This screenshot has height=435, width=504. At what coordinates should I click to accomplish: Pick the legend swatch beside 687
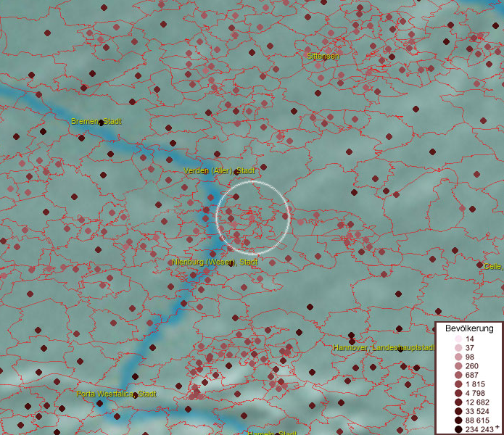458,375
